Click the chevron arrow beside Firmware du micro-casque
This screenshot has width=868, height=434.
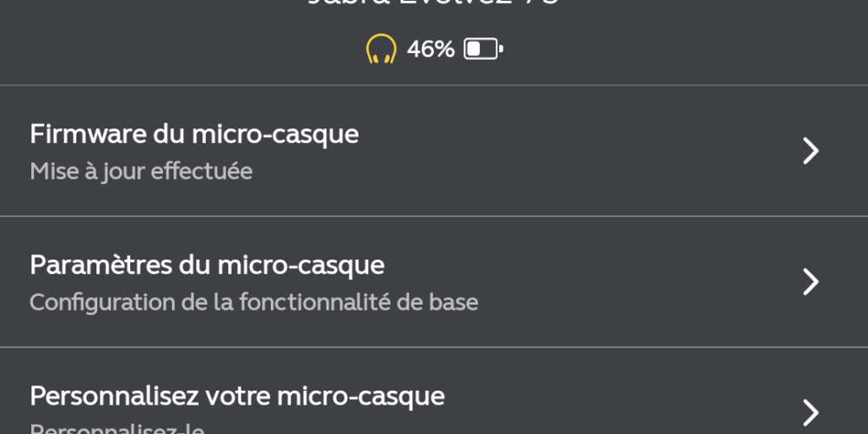[811, 150]
